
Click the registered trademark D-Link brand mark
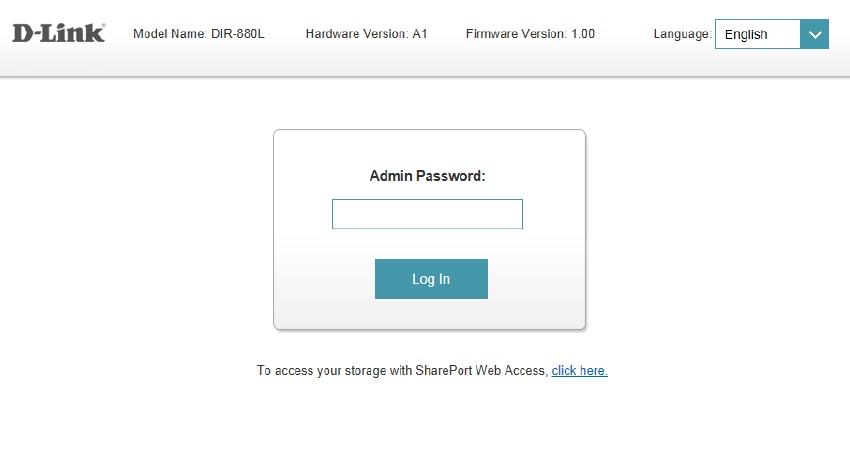coord(59,33)
